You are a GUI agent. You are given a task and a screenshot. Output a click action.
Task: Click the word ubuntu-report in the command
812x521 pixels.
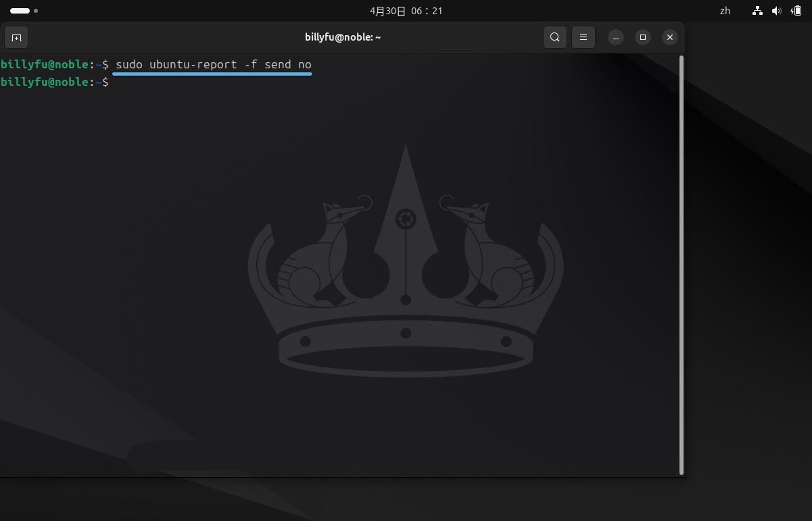point(193,64)
